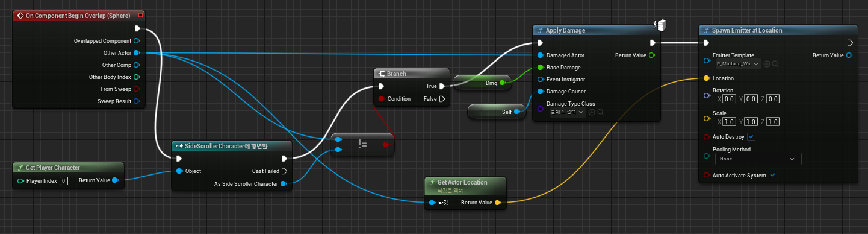Image resolution: width=868 pixels, height=234 pixels.
Task: Select the Apply Damage node title
Action: (565, 30)
